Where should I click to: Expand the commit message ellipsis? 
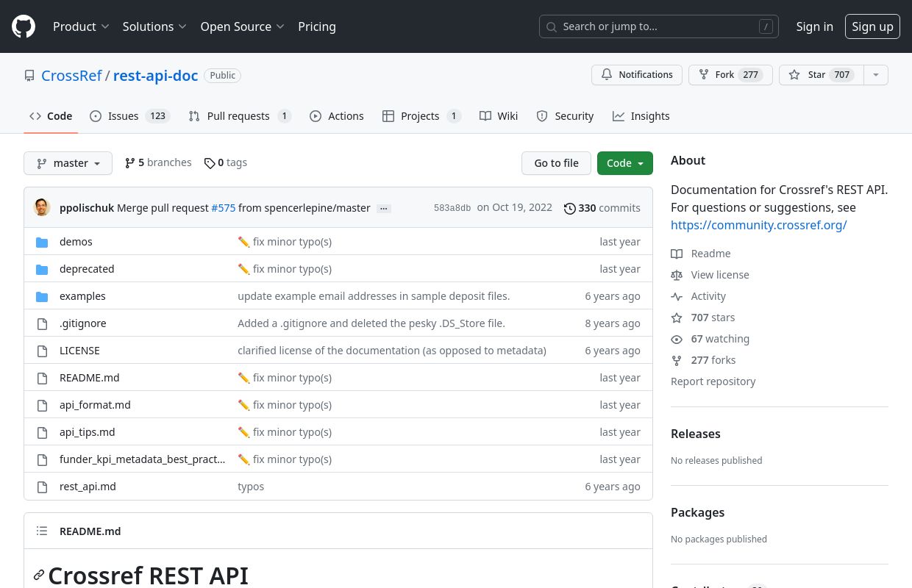tap(383, 209)
